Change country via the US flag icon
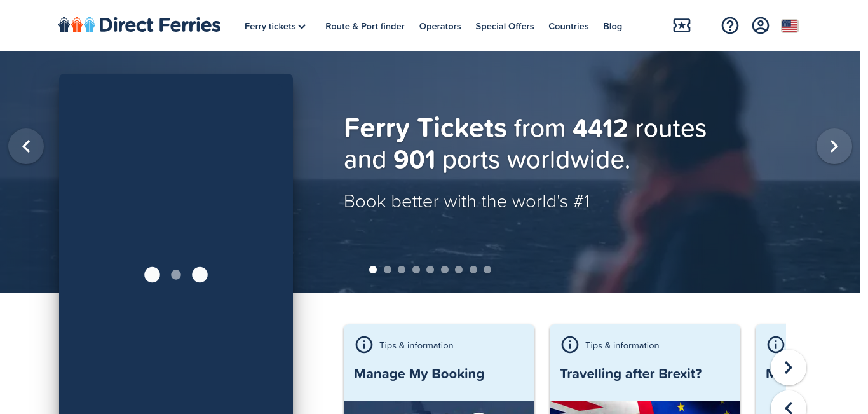 (790, 26)
